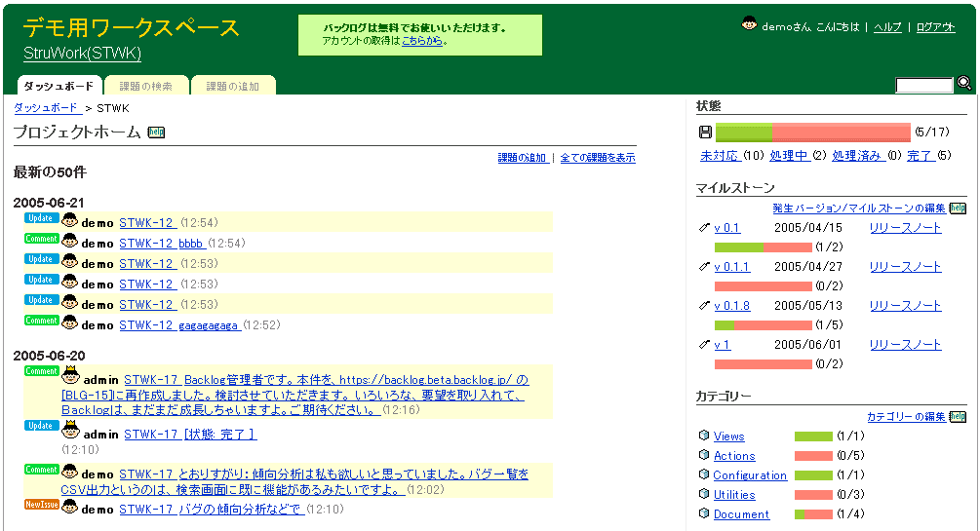This screenshot has height=531, width=980.
Task: Open milestone v 0.1 link
Action: click(726, 228)
